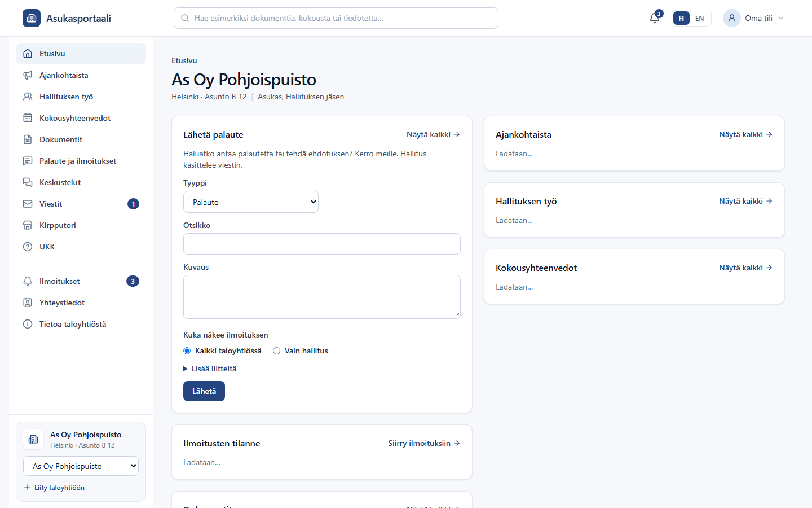This screenshot has width=812, height=508.
Task: Expand the Oma tili chevron menu
Action: point(781,18)
